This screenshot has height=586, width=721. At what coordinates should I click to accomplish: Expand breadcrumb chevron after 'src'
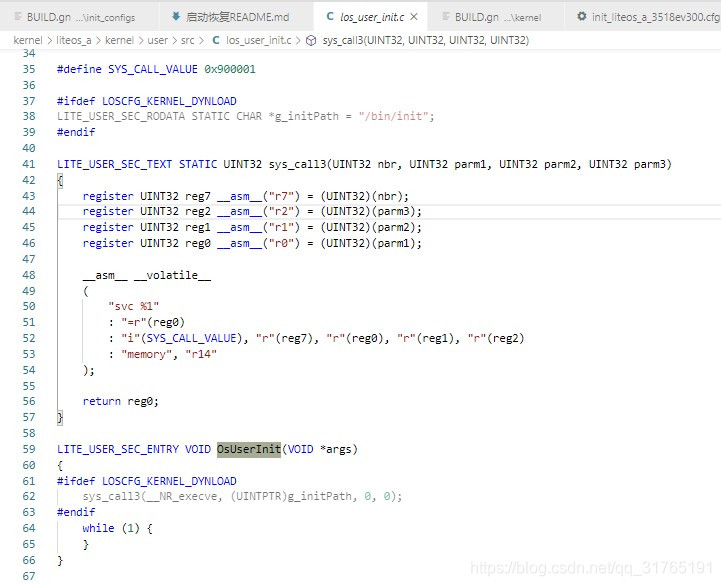pyautogui.click(x=201, y=40)
